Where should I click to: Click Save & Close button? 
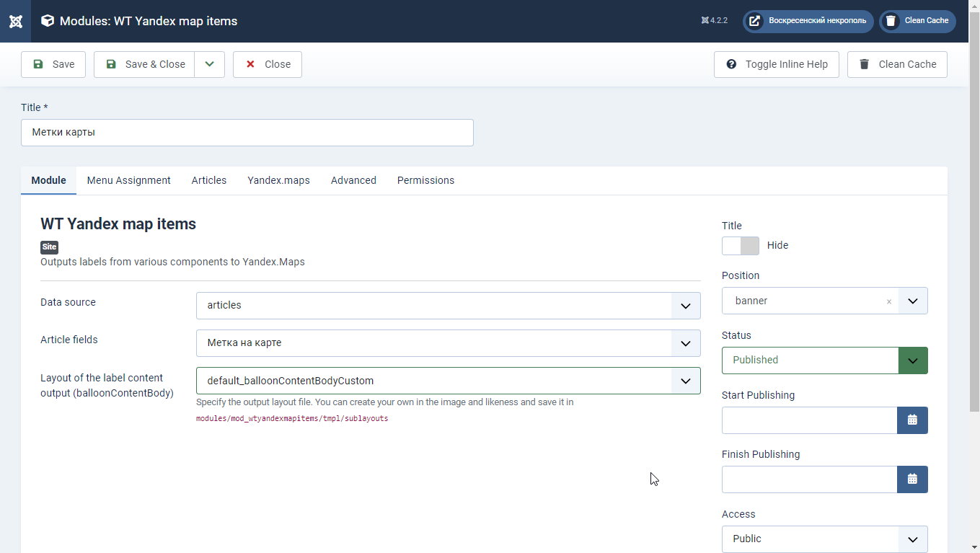pyautogui.click(x=144, y=64)
